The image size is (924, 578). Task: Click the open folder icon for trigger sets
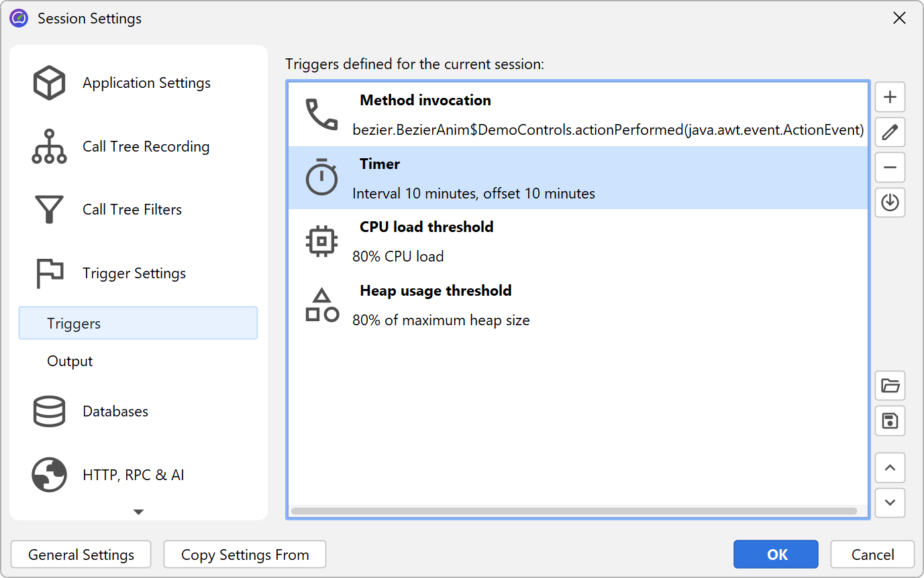click(x=890, y=386)
